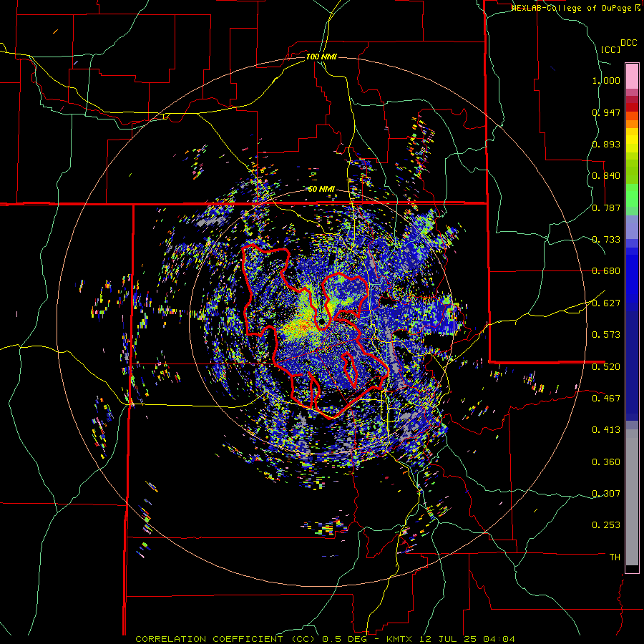Click the DCC label above the color bar

coord(628,43)
